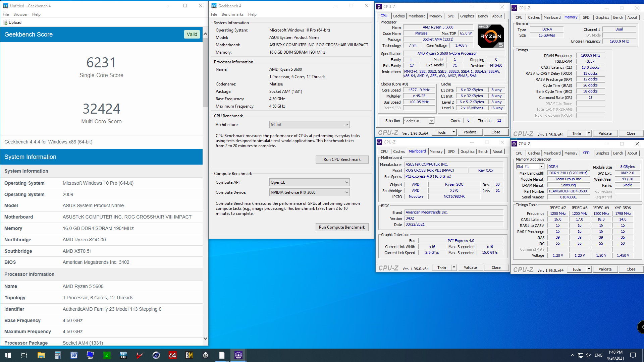Screen dimensions: 644x362
Task: Click the 6231 Single-Core Score
Action: (x=101, y=63)
